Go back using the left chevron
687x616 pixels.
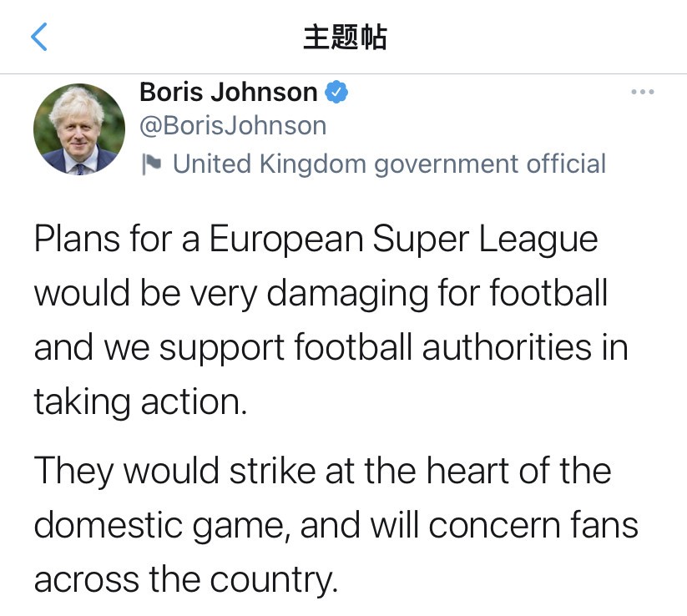coord(39,37)
